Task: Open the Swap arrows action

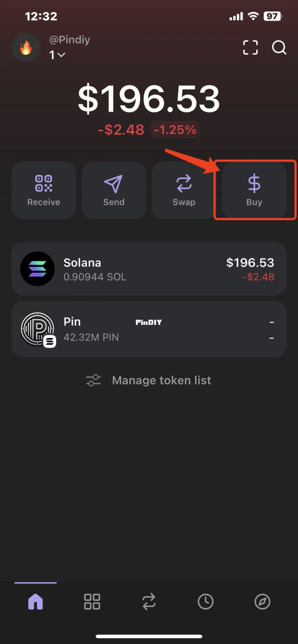Action: coord(184,190)
